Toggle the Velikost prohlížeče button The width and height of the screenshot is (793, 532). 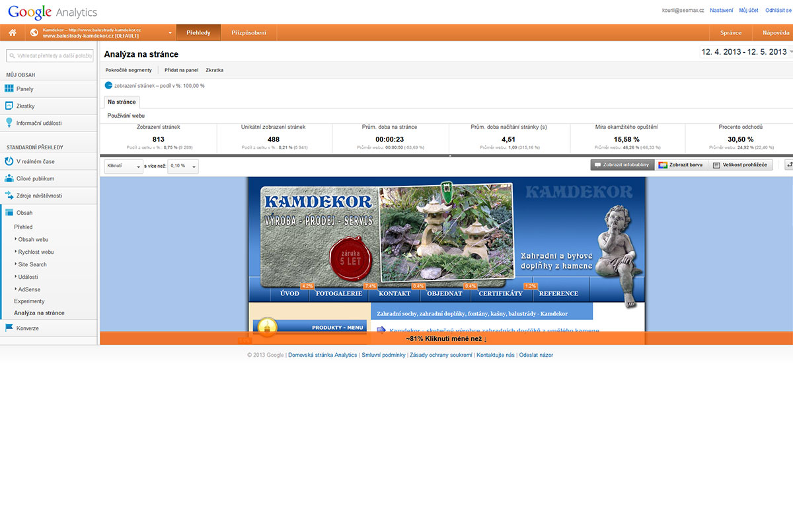[x=741, y=165]
